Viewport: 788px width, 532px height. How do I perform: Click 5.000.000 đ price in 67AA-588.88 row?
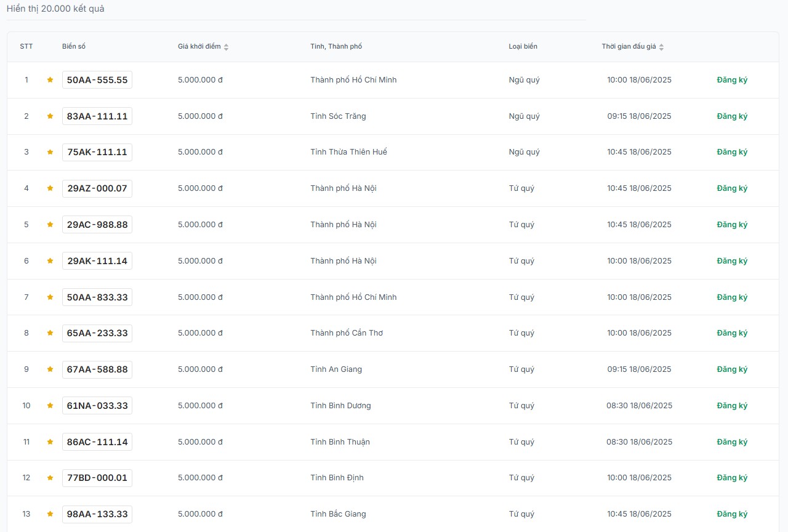(x=200, y=369)
